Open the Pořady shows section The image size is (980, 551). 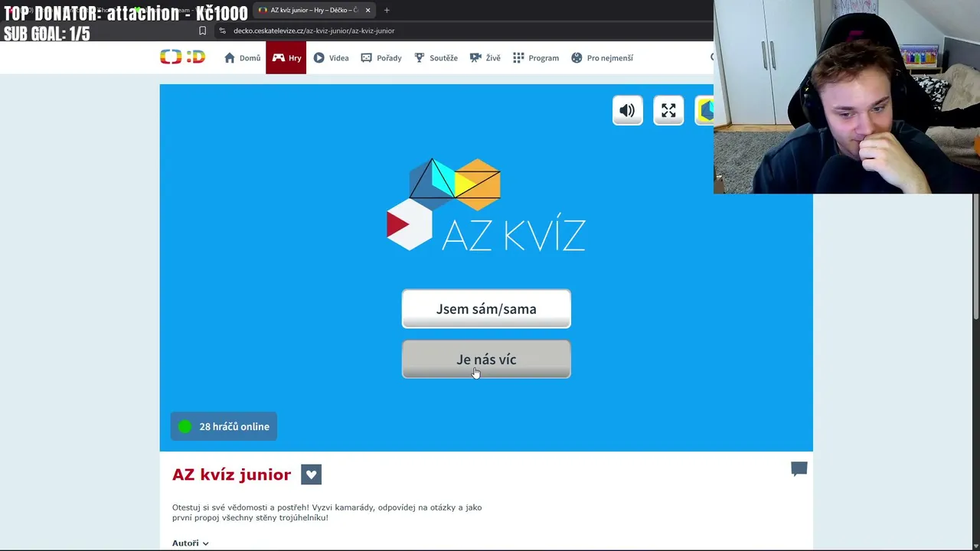click(381, 57)
